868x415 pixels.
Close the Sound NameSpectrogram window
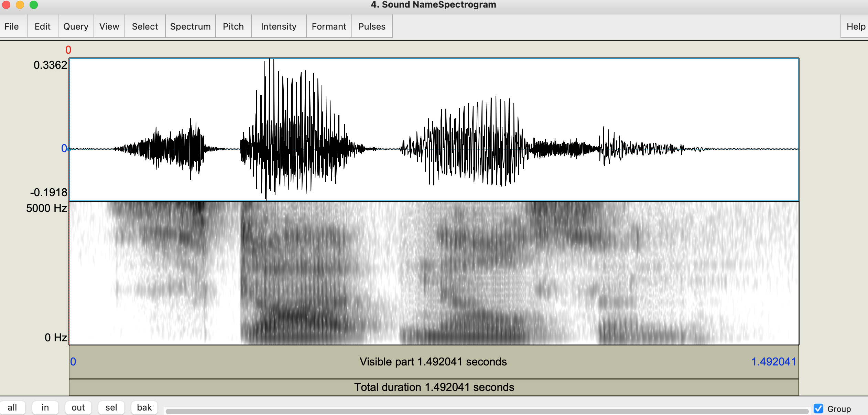coord(6,4)
